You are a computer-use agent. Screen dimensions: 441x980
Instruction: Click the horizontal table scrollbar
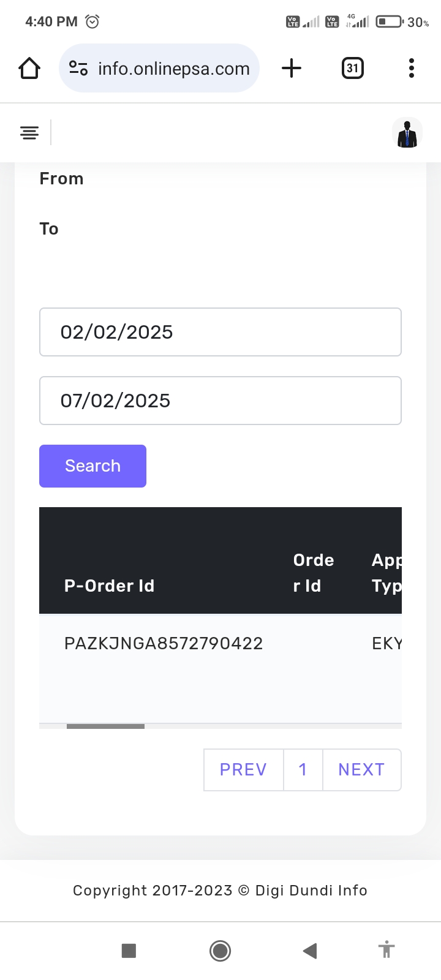[x=105, y=726]
